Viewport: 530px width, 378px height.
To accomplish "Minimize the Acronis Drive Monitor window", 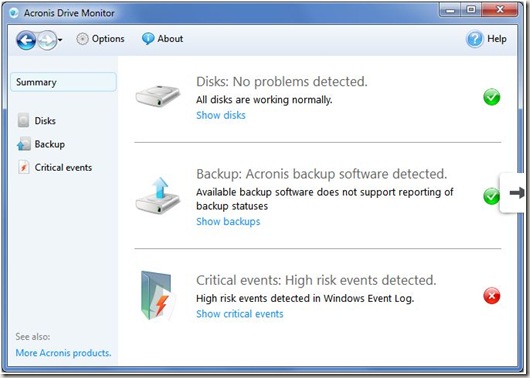I will point(450,10).
